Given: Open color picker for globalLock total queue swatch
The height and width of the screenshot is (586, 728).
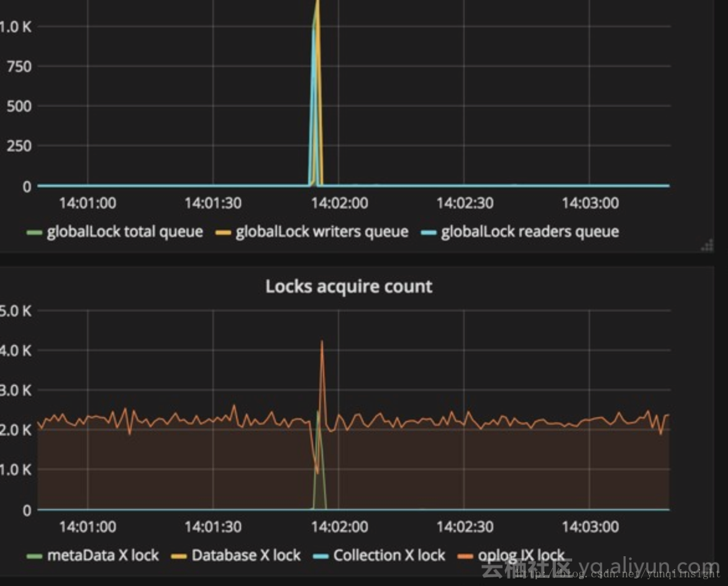Looking at the screenshot, I should pyautogui.click(x=34, y=232).
